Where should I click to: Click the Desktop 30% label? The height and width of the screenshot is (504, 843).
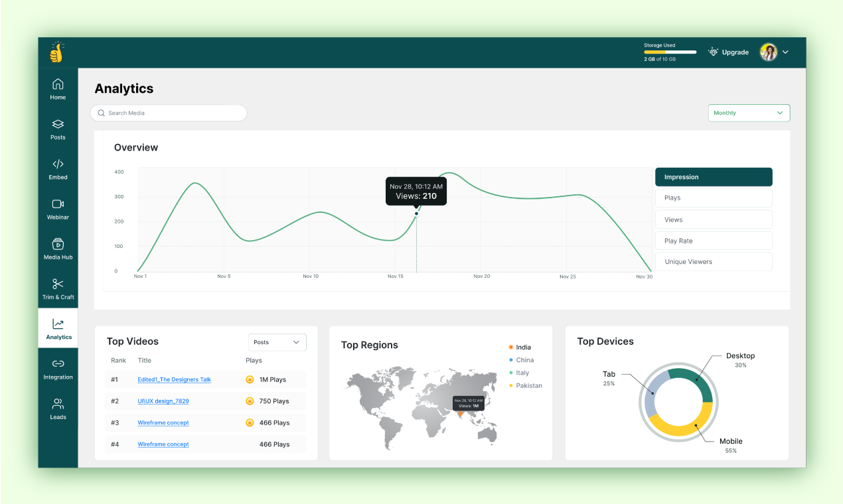[x=740, y=360]
